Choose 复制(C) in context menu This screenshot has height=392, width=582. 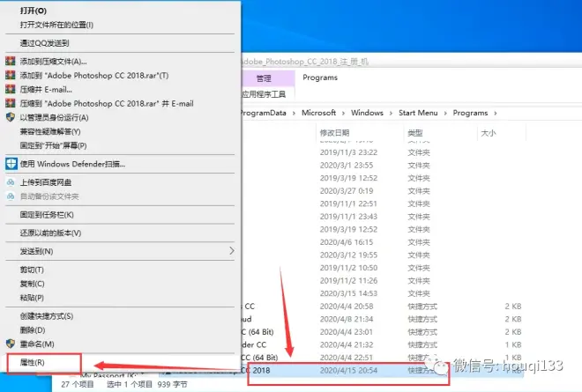pos(33,284)
